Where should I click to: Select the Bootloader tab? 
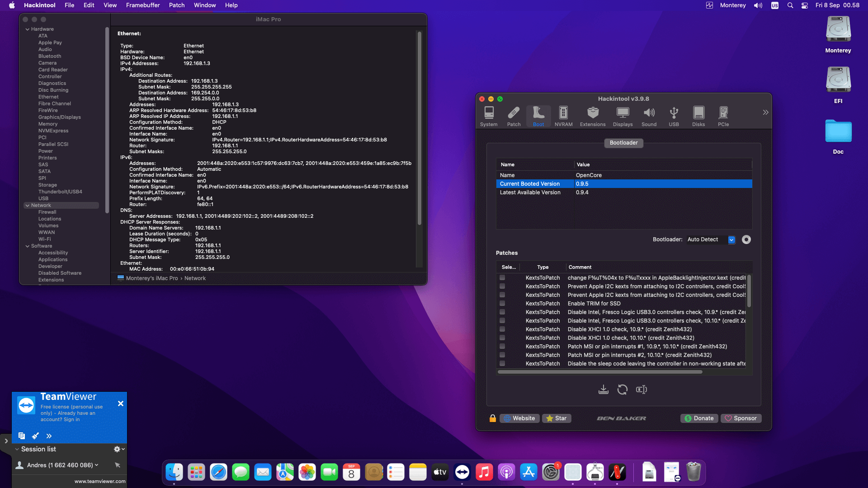pos(623,143)
